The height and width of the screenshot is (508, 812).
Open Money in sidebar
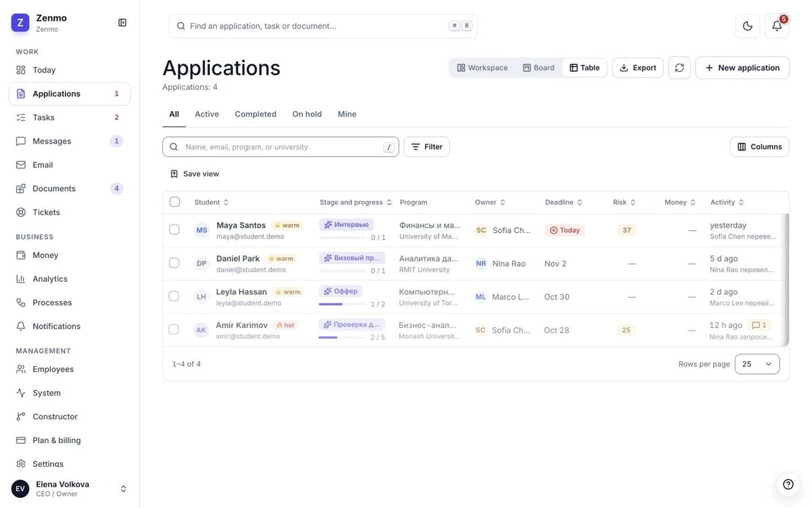point(69,255)
